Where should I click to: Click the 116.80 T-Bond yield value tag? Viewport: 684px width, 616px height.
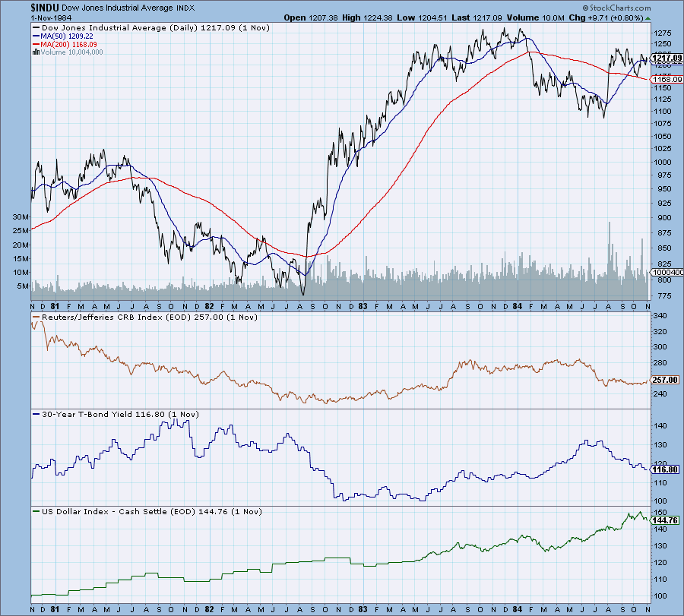pos(665,469)
